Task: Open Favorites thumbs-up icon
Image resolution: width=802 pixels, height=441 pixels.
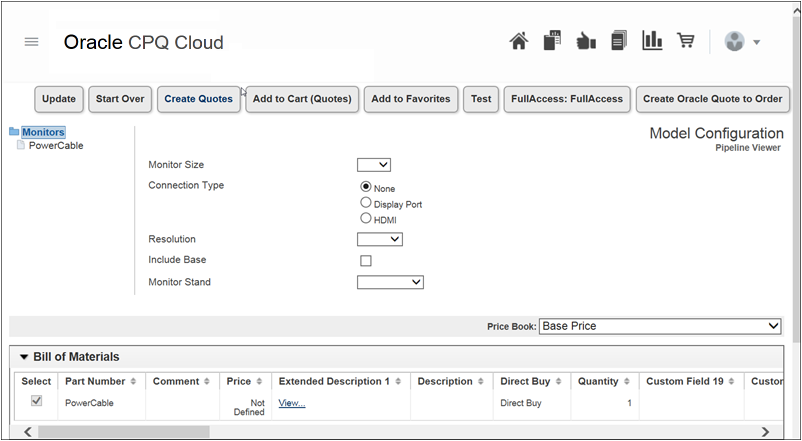Action: click(x=586, y=40)
